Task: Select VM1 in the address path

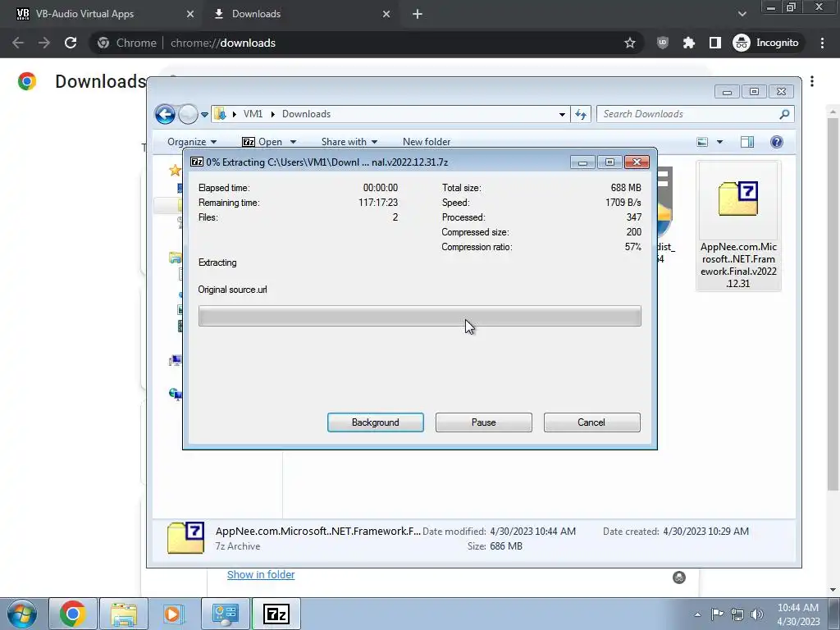Action: (x=253, y=114)
